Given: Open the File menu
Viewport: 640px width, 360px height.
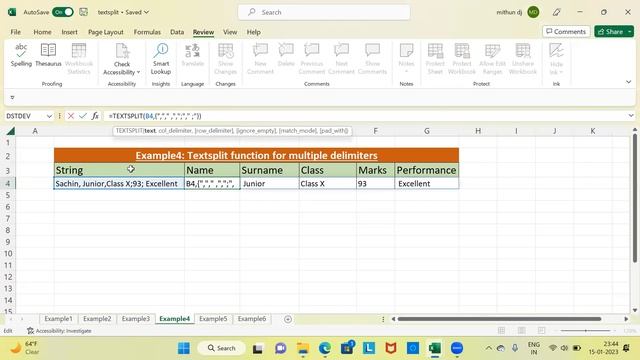Looking at the screenshot, I should [16, 32].
